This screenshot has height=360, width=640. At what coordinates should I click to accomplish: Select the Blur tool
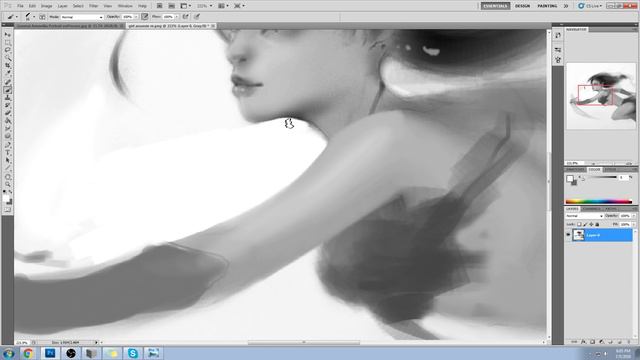coord(8,129)
